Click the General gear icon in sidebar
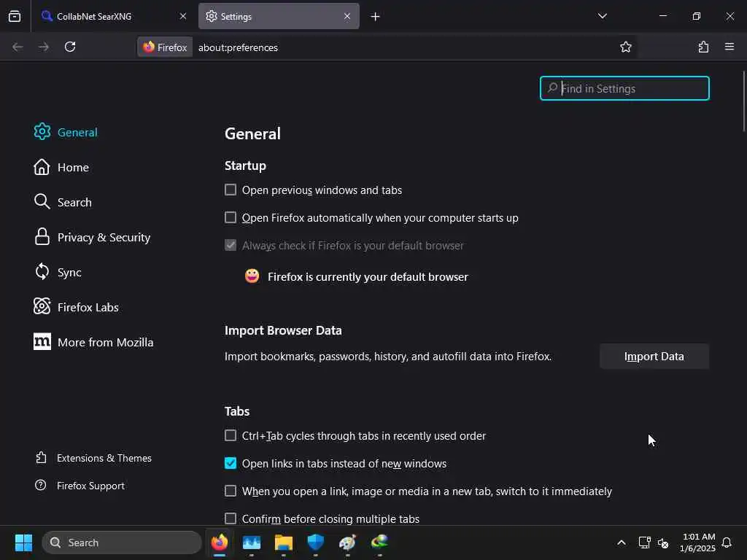 click(42, 132)
